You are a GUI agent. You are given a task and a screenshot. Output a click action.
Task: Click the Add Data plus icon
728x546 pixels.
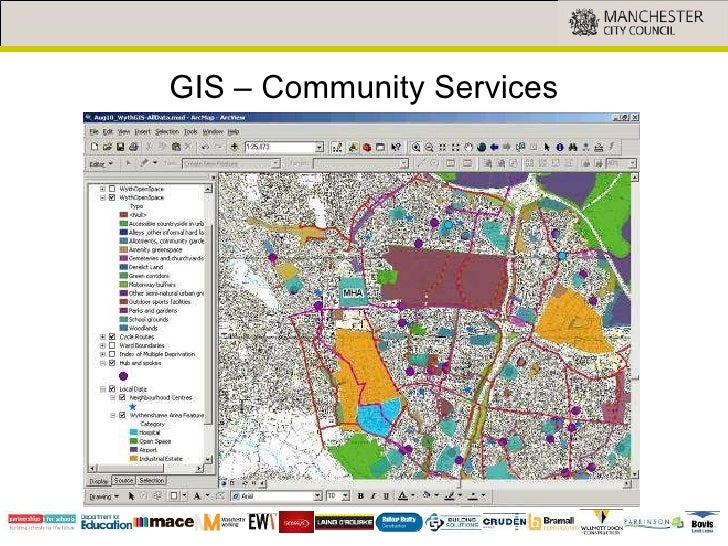pos(234,147)
